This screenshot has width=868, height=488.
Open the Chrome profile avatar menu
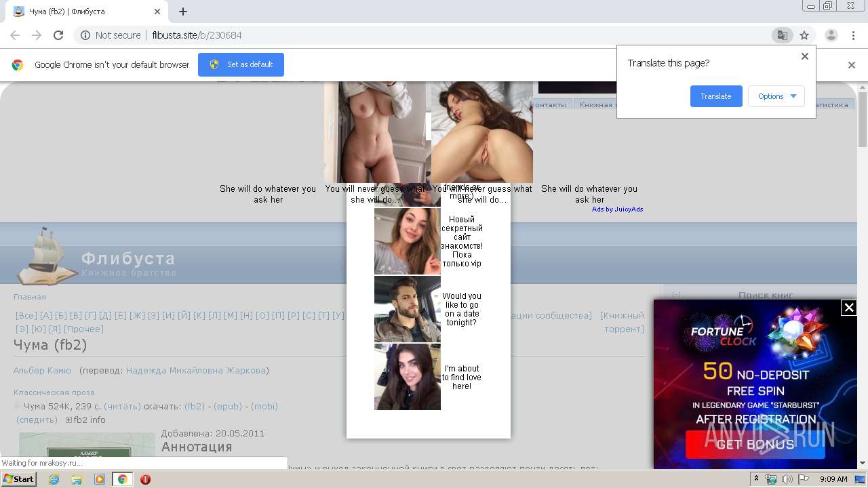pos(831,35)
